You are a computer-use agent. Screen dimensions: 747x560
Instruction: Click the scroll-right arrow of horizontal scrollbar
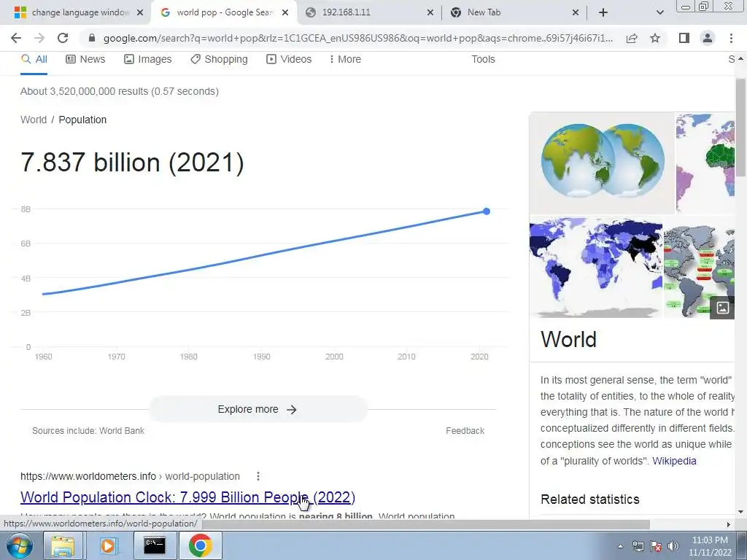click(x=729, y=524)
